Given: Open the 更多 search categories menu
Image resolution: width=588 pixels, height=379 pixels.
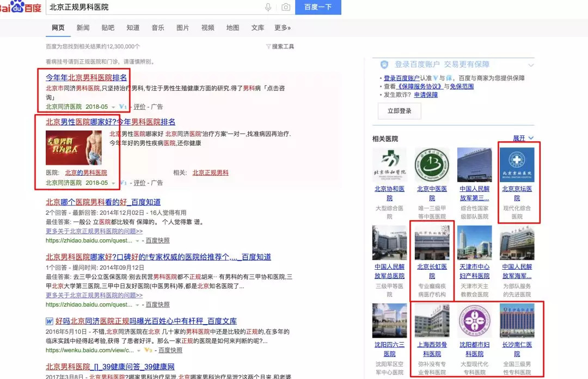Looking at the screenshot, I should point(282,28).
